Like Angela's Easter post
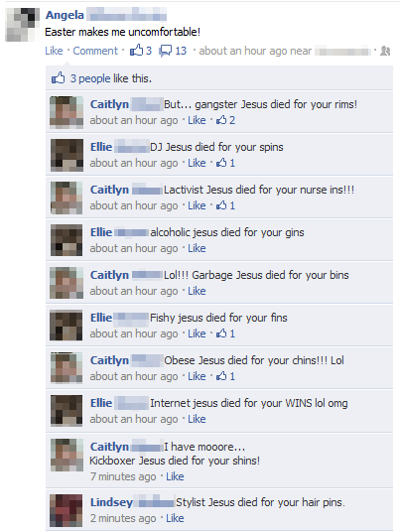Viewport: 400px width, 532px height. pos(54,51)
